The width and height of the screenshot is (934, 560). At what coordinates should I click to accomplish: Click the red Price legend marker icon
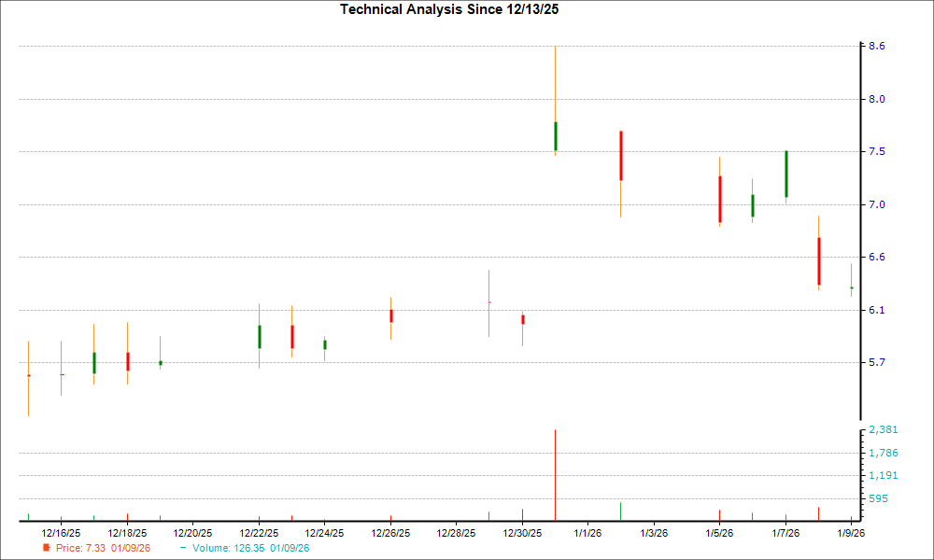coord(48,549)
